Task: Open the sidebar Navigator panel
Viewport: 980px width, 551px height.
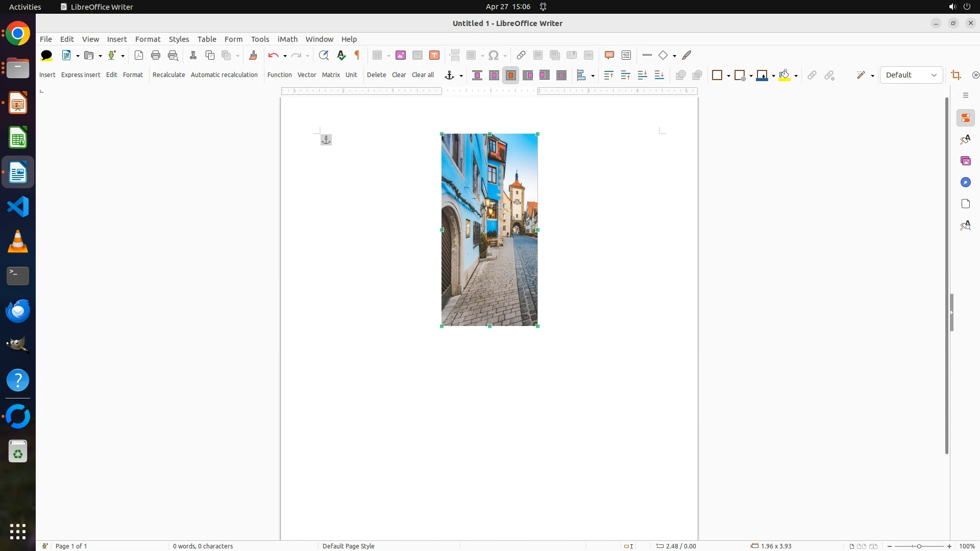Action: click(965, 182)
